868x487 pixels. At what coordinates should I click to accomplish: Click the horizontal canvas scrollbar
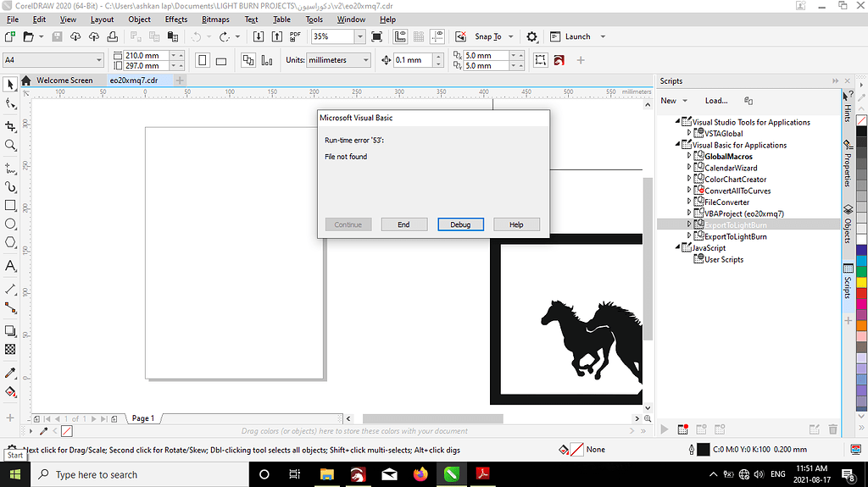(432, 419)
